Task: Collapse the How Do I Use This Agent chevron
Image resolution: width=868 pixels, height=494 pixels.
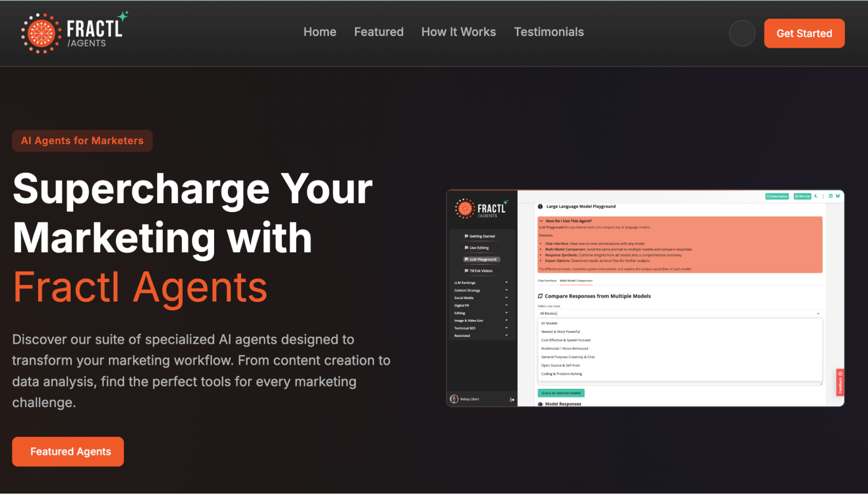Action: coord(541,221)
